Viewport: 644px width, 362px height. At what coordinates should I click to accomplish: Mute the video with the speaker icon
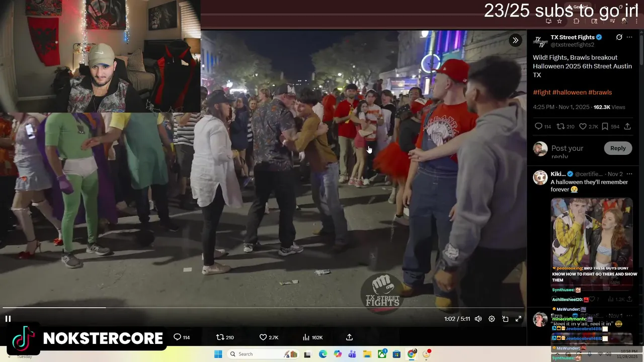478,319
